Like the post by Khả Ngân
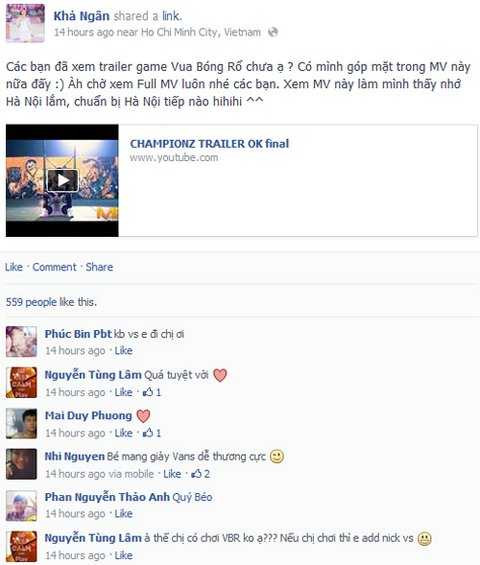 [14, 267]
